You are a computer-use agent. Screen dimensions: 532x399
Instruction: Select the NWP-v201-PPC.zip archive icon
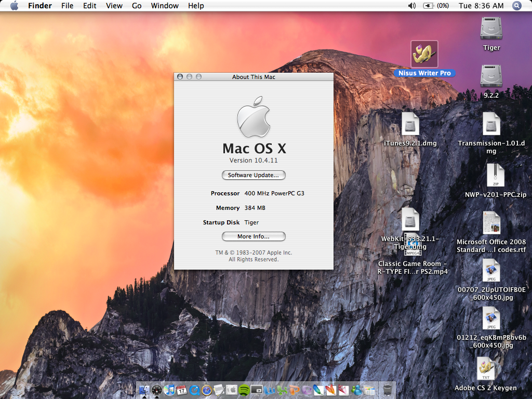click(495, 176)
